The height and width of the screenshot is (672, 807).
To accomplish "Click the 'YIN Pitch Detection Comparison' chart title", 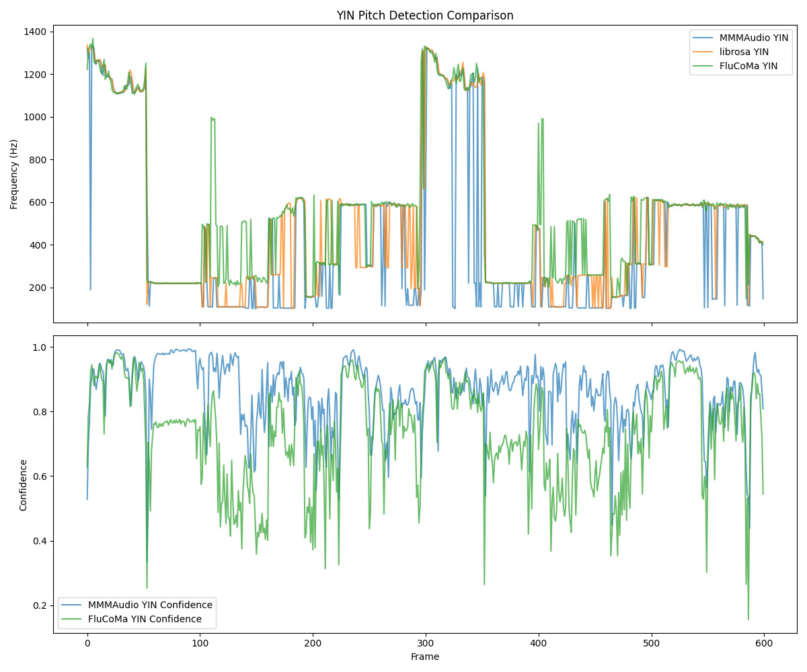I will click(x=425, y=15).
